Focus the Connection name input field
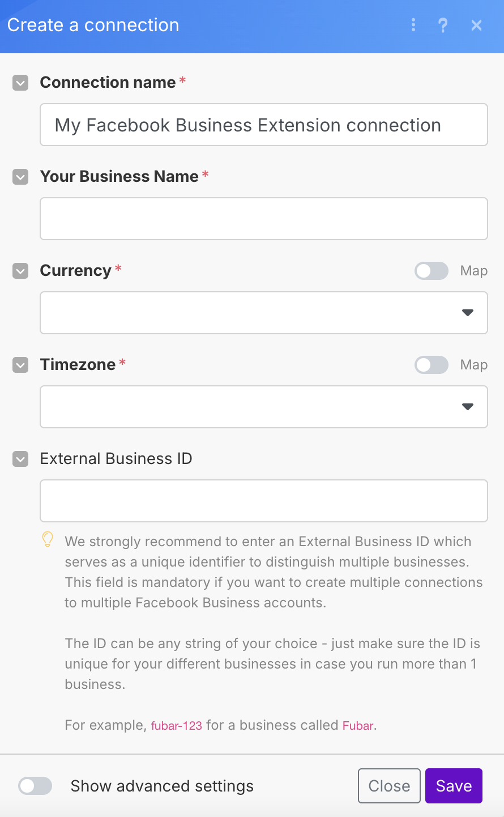 coord(264,125)
